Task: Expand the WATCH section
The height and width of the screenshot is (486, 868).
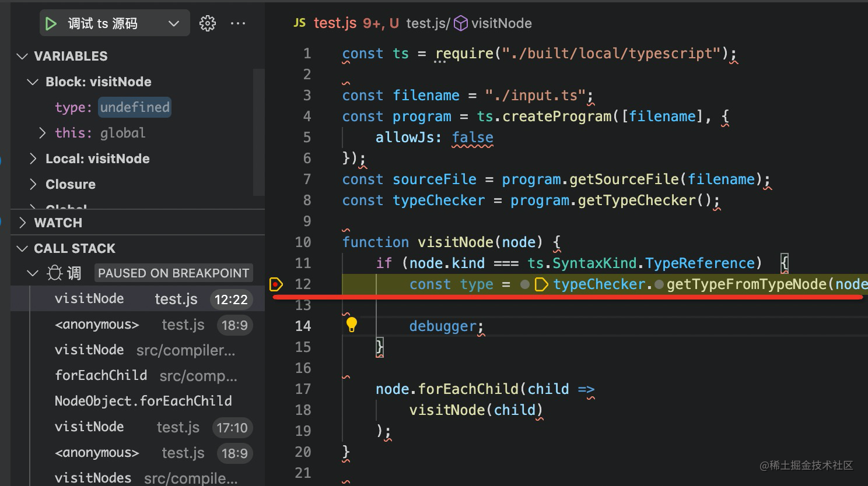Action: (x=23, y=223)
